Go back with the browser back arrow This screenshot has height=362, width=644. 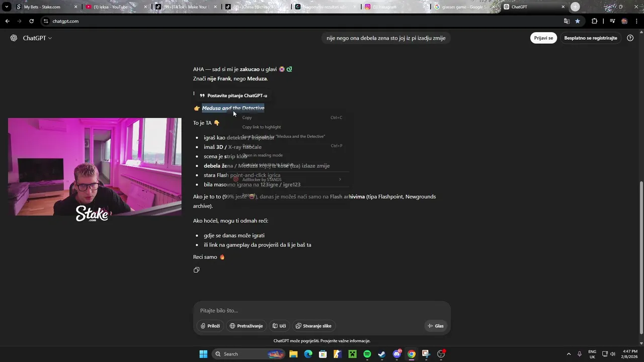tap(7, 21)
